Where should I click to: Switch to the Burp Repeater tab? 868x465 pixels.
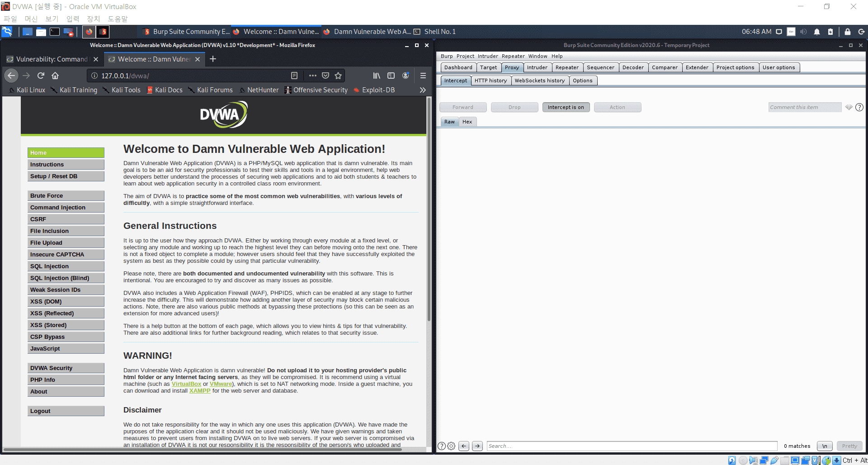click(x=567, y=67)
